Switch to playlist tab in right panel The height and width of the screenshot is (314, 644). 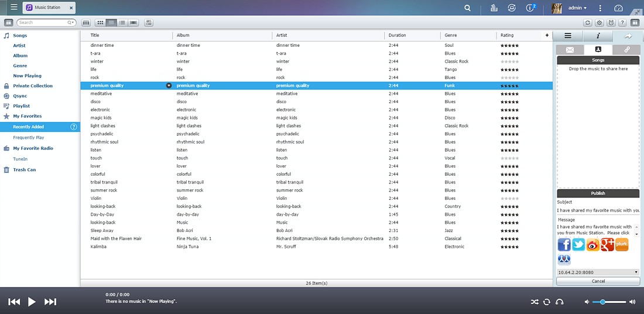(568, 36)
